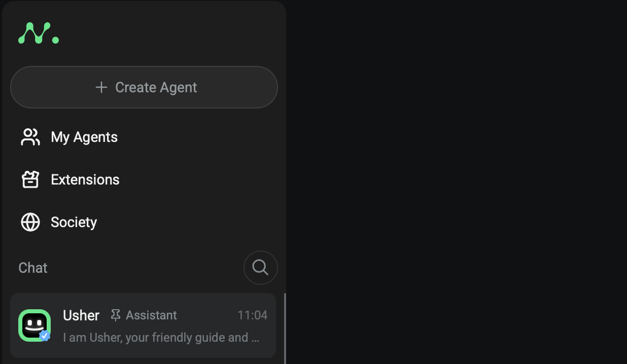
Task: Go to the Extensions page
Action: pos(85,179)
